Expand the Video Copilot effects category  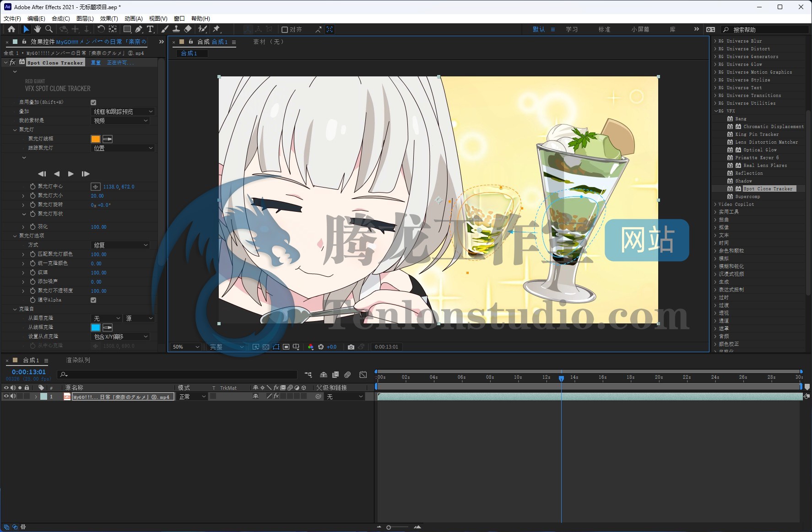716,204
